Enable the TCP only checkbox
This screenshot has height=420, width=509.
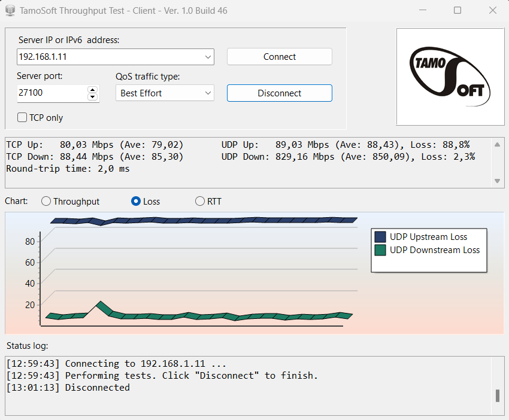click(22, 117)
